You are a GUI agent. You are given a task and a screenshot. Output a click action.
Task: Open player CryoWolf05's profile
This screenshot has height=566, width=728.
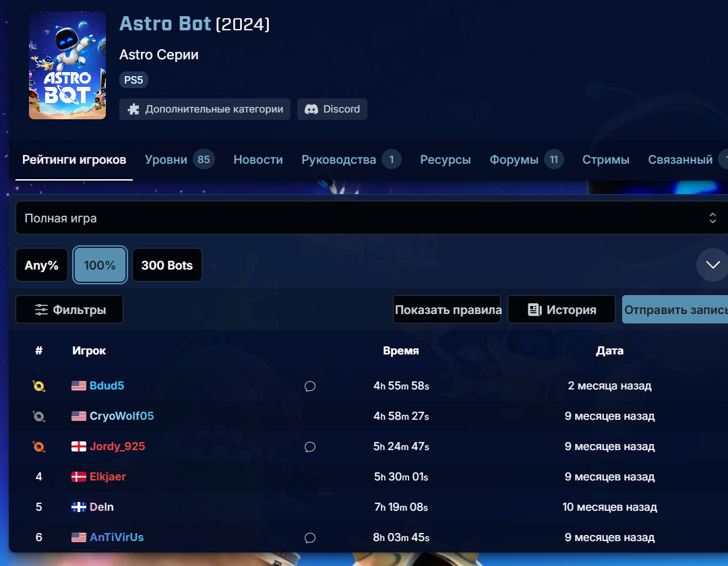click(x=121, y=416)
